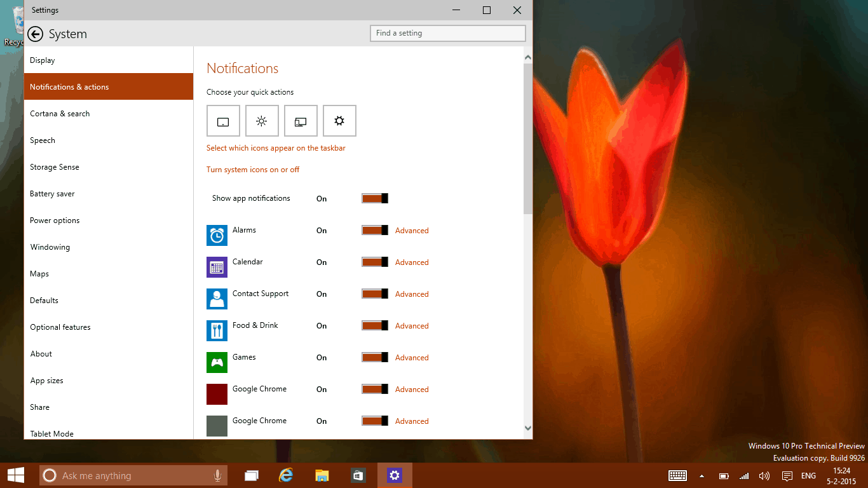The height and width of the screenshot is (488, 868).
Task: Click the back arrow next to System
Action: [36, 34]
